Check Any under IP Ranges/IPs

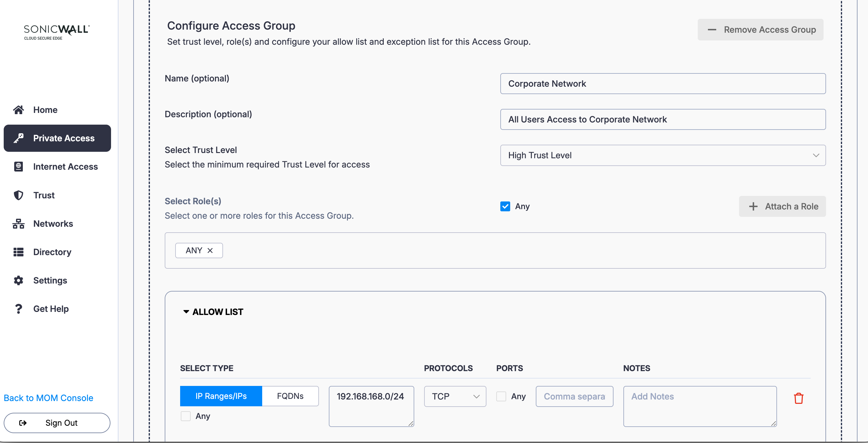coord(186,416)
